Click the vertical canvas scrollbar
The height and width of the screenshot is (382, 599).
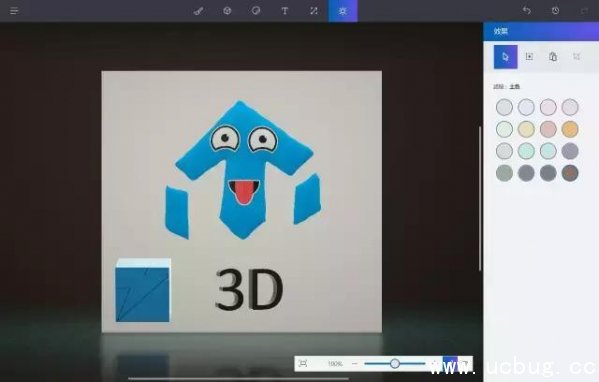(480, 199)
